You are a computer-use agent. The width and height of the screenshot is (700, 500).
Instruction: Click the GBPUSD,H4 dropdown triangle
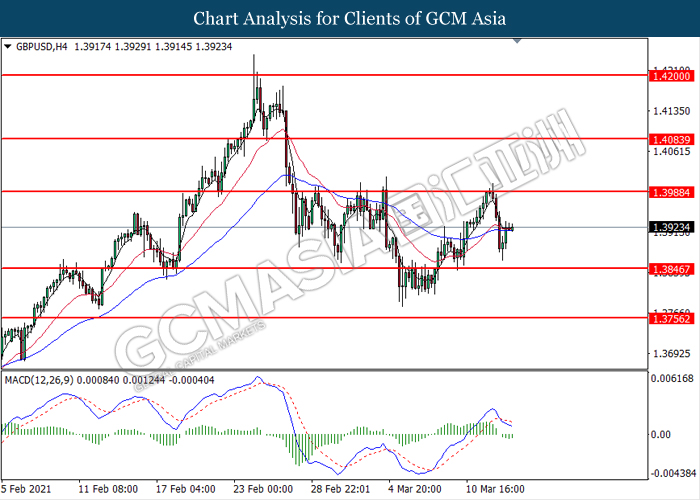tap(8, 46)
